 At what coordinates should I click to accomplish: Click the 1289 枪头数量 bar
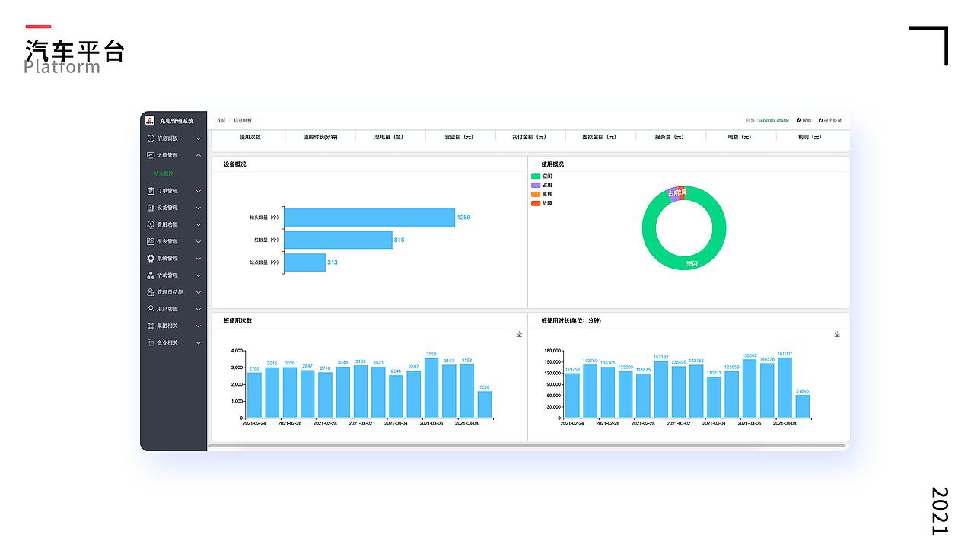[369, 218]
